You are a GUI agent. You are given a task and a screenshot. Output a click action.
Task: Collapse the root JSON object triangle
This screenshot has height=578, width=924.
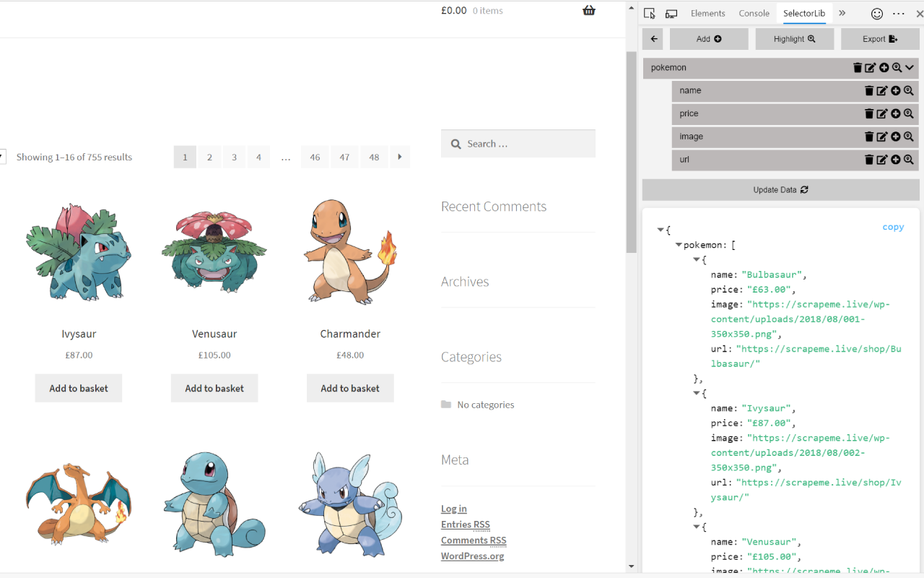coord(661,230)
